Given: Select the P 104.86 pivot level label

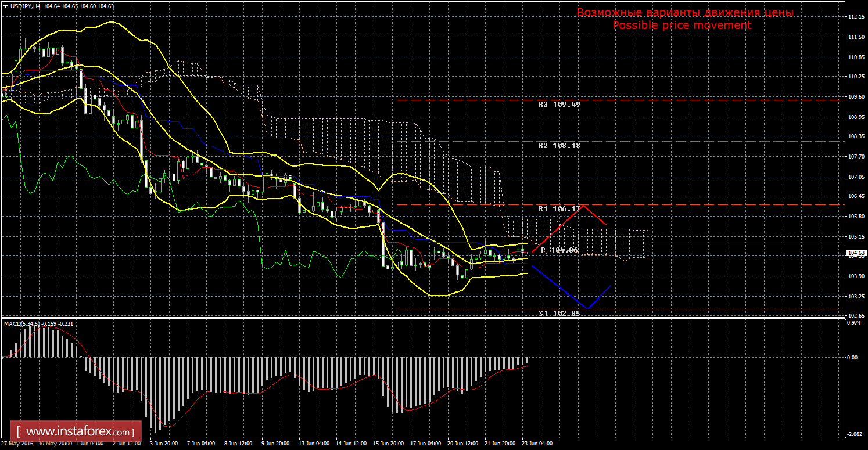Looking at the screenshot, I should click(559, 250).
